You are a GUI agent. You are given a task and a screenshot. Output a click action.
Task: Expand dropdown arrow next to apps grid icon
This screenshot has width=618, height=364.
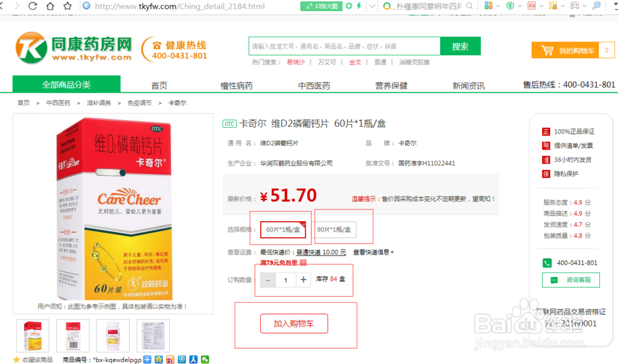(497, 6)
